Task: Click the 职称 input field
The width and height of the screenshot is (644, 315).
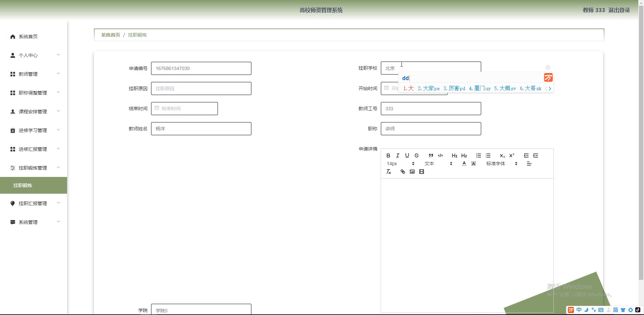Action: click(x=431, y=129)
